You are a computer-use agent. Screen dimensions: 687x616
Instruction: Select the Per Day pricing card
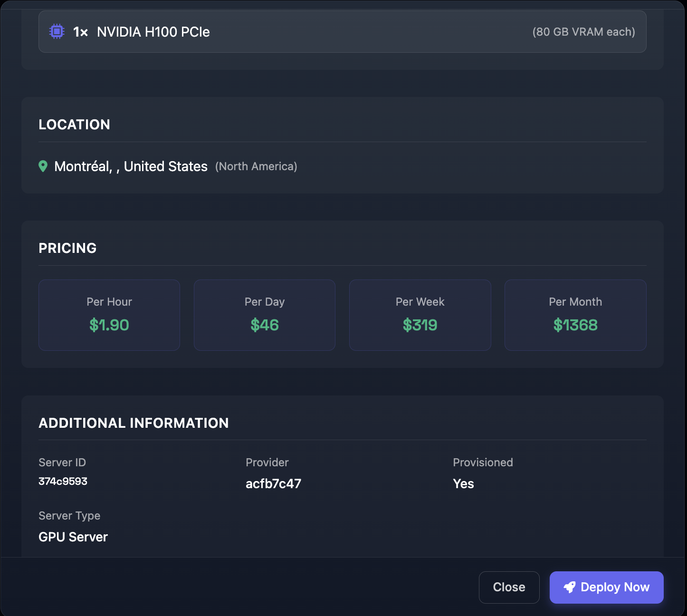(264, 315)
